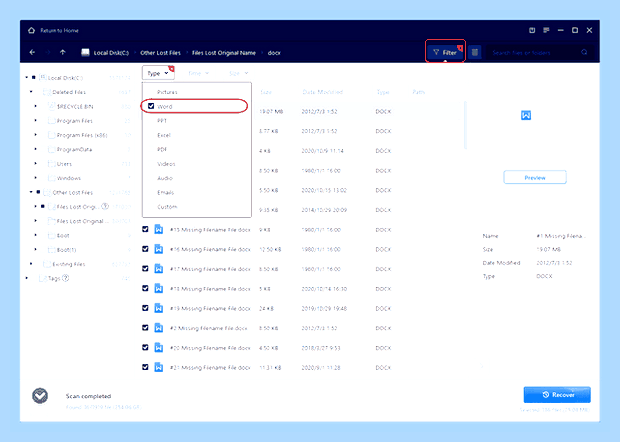The image size is (620, 442).
Task: Select PPT in the Type list
Action: [x=162, y=121]
